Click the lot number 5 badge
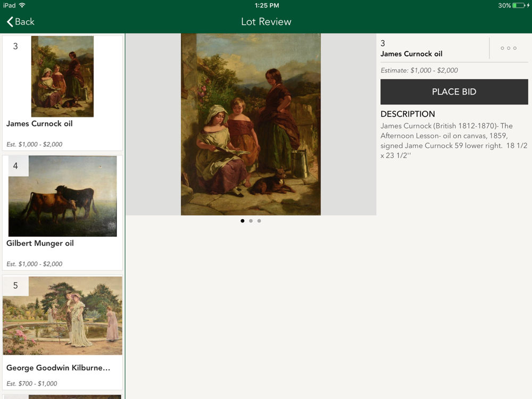Screen dimensions: 532x399 coord(15,286)
